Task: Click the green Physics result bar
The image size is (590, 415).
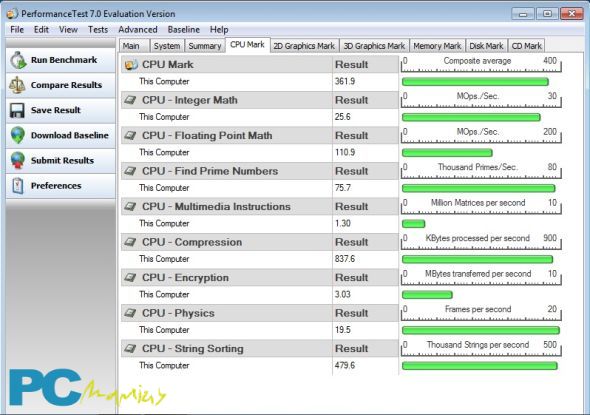Action: [x=481, y=330]
